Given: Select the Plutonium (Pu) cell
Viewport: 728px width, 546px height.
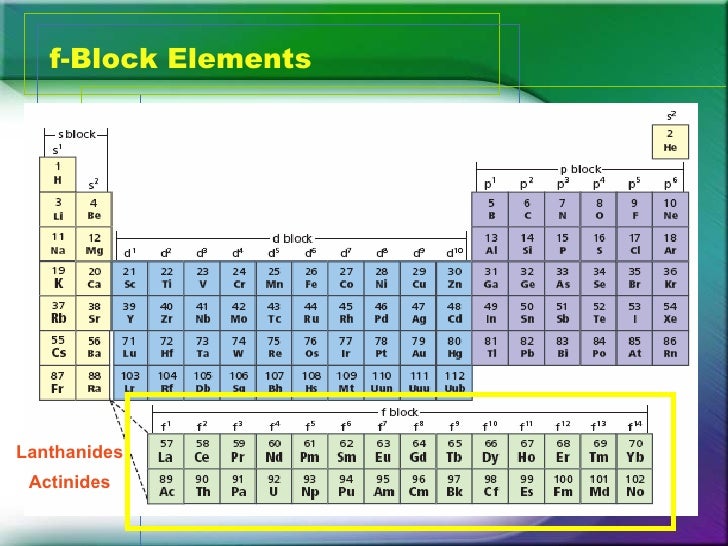Looking at the screenshot, I should [x=346, y=486].
